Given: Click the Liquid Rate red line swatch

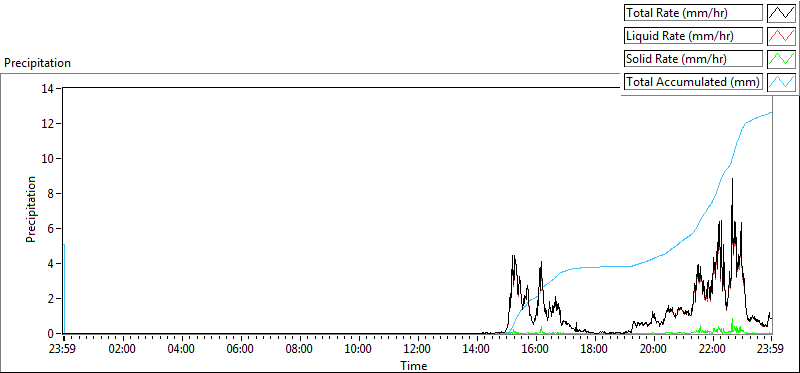Looking at the screenshot, I should point(782,36).
